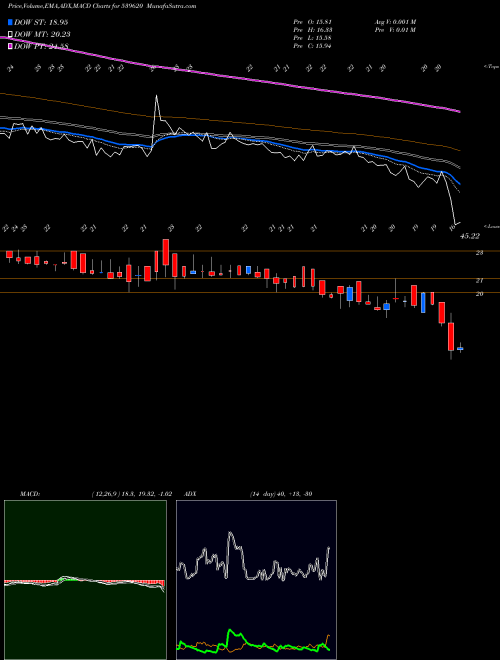The width and height of the screenshot is (500, 660).
Task: Open the ADX indicator panel
Action: click(x=256, y=580)
